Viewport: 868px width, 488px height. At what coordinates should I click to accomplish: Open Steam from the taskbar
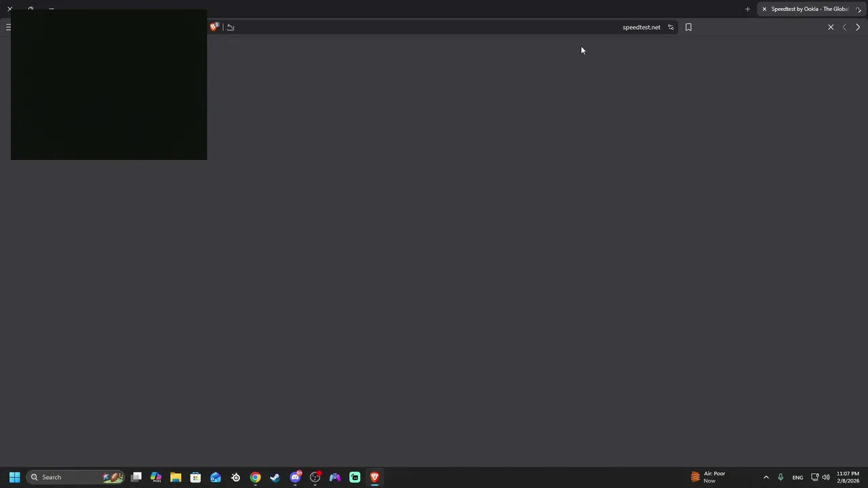(x=275, y=477)
